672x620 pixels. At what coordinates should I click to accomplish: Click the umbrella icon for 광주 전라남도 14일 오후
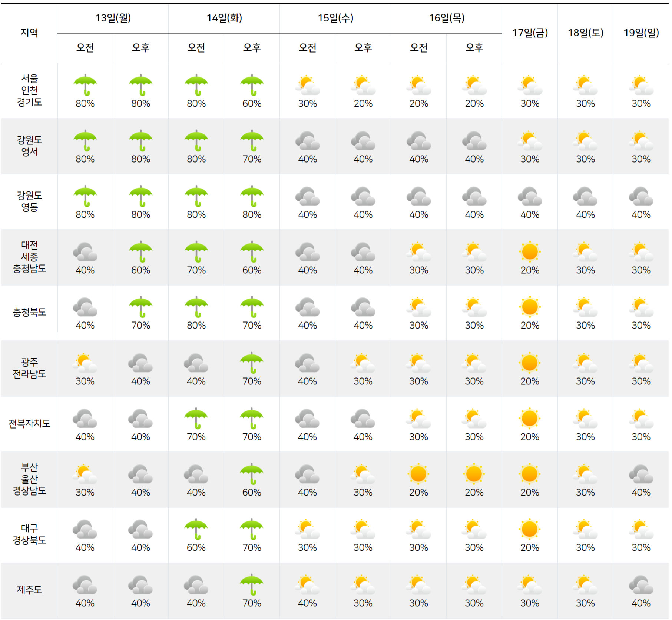(x=252, y=363)
